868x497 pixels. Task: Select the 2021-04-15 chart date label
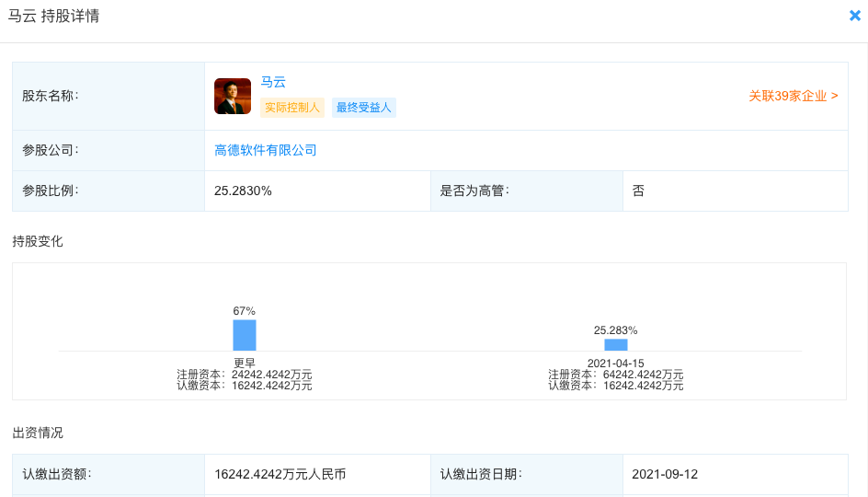point(615,363)
